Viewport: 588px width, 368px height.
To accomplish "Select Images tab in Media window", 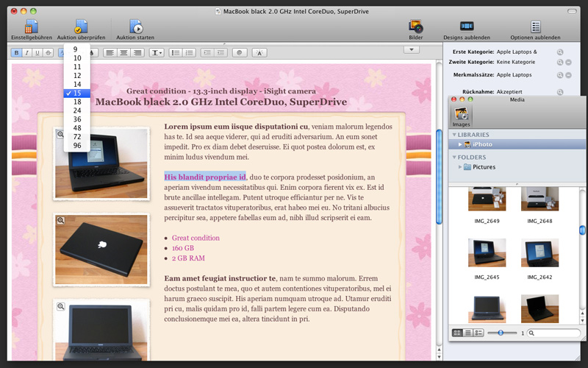I will 461,116.
